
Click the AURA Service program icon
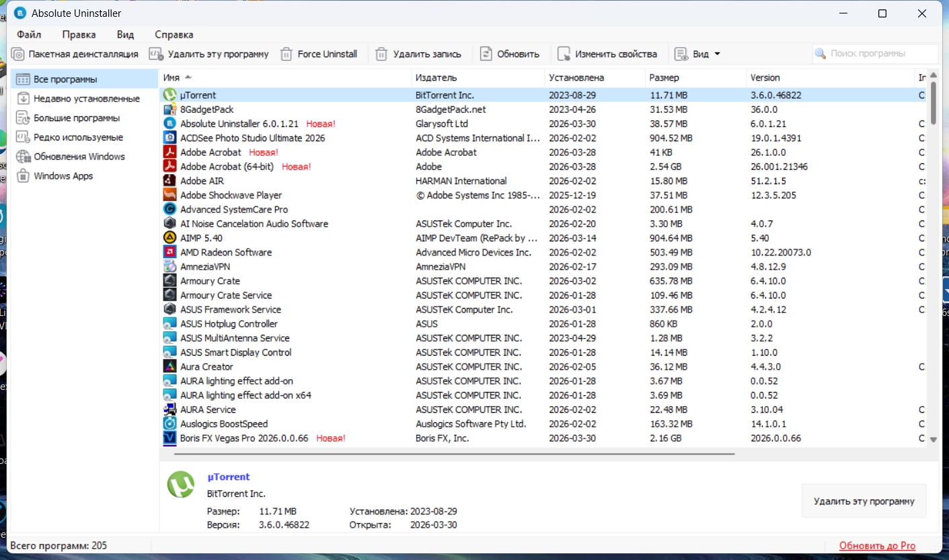pos(169,409)
